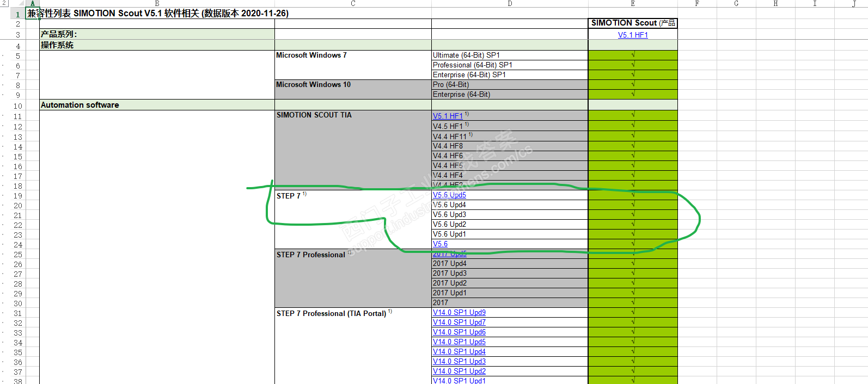868x384 pixels.
Task: Click the '产品系列:' cell
Action: point(157,34)
